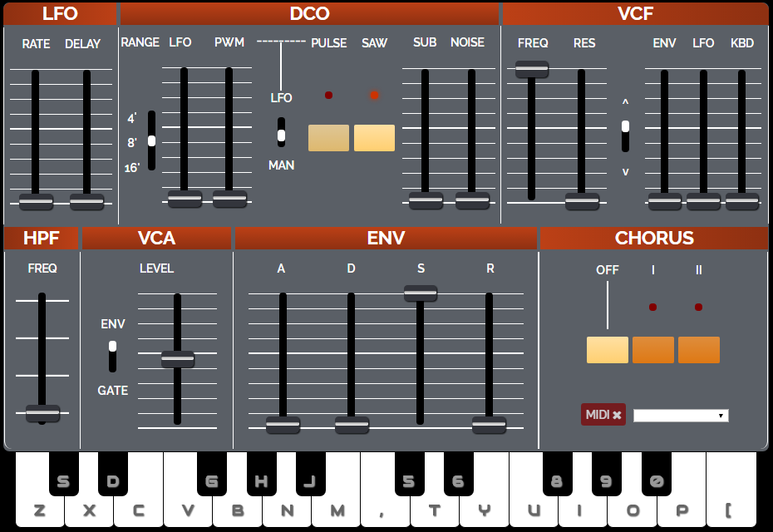Viewport: 773px width, 532px height.
Task: Toggle the SAW waveform button
Action: click(374, 138)
